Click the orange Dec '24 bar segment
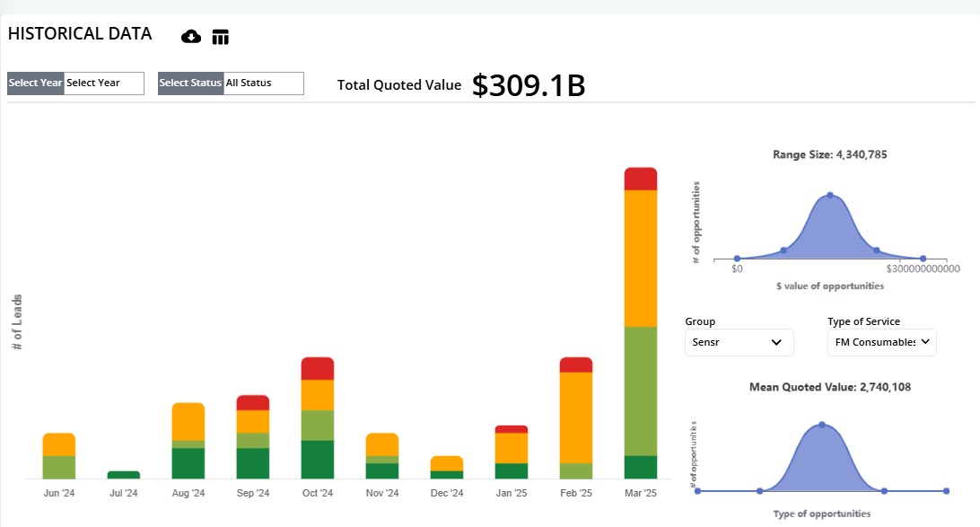980x527 pixels. pos(447,463)
